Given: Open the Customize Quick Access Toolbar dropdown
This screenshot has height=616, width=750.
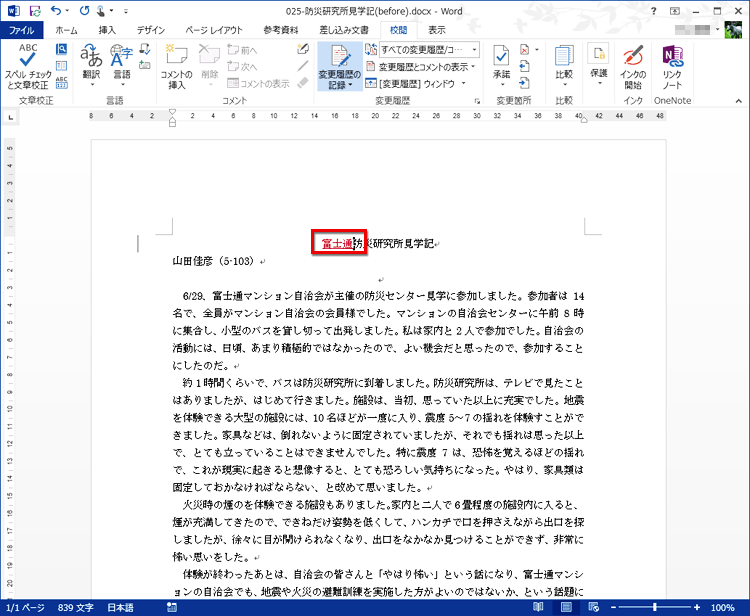Looking at the screenshot, I should pyautogui.click(x=126, y=11).
